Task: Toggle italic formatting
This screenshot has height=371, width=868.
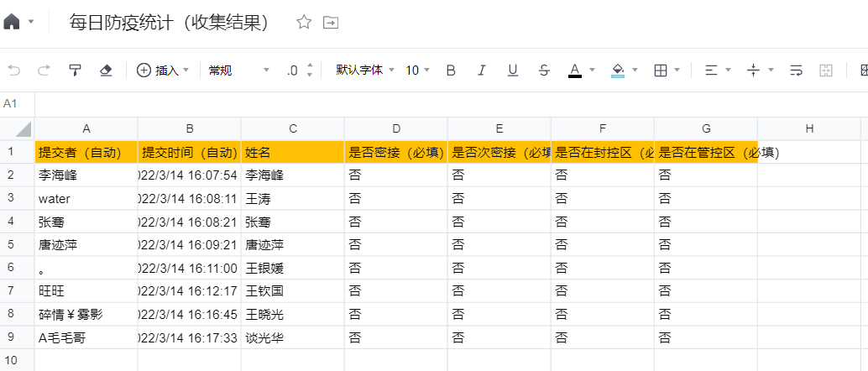Action: point(482,71)
